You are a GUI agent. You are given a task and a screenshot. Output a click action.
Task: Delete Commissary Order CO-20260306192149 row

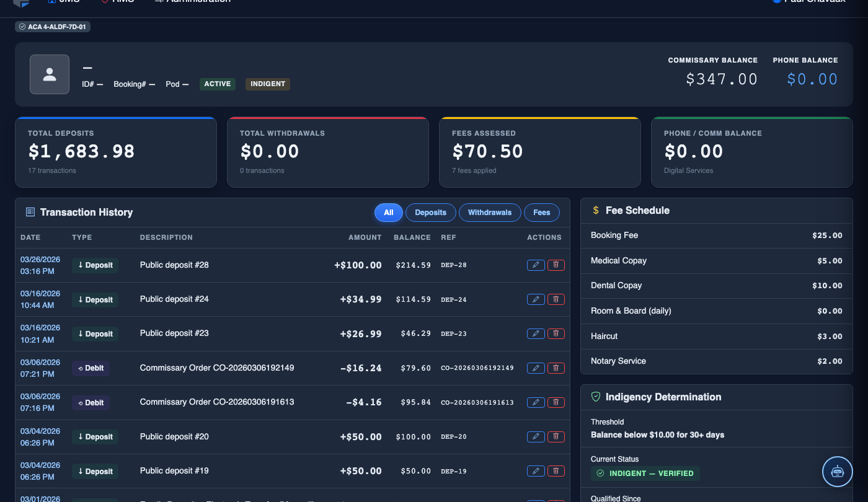[x=556, y=368]
